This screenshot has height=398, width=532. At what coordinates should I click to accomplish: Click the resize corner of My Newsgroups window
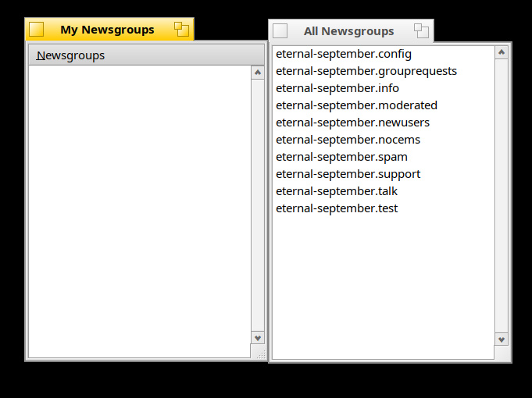coord(261,354)
